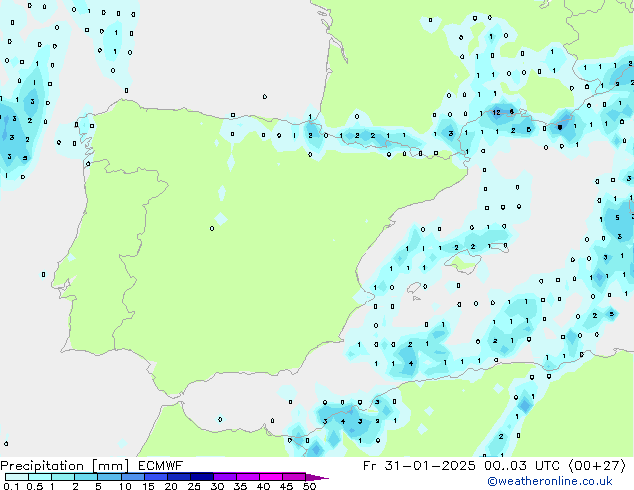
Task: Click the 35–40 mm legend swatch
Action: click(x=247, y=477)
